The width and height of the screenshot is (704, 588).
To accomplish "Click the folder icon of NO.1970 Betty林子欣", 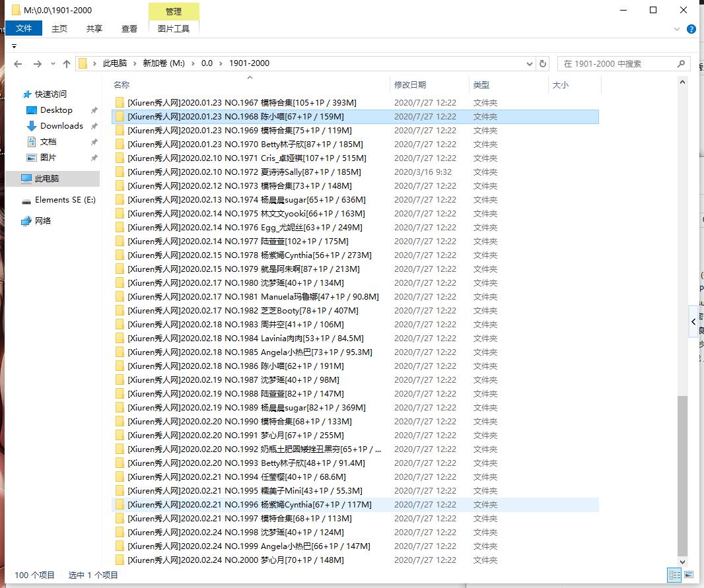I will 120,145.
